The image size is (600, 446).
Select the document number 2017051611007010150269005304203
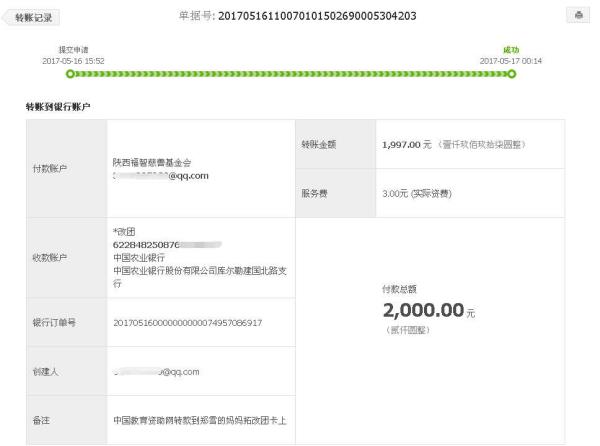coord(317,16)
